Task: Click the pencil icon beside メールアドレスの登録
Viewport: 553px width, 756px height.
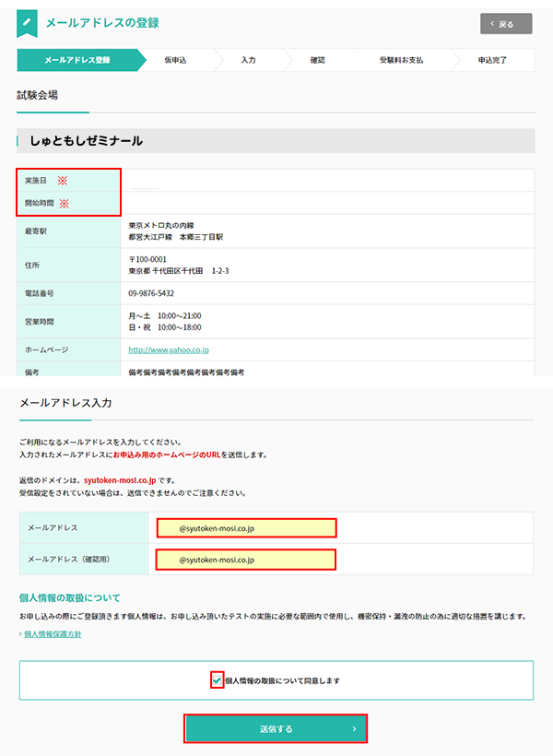Action: 29,22
